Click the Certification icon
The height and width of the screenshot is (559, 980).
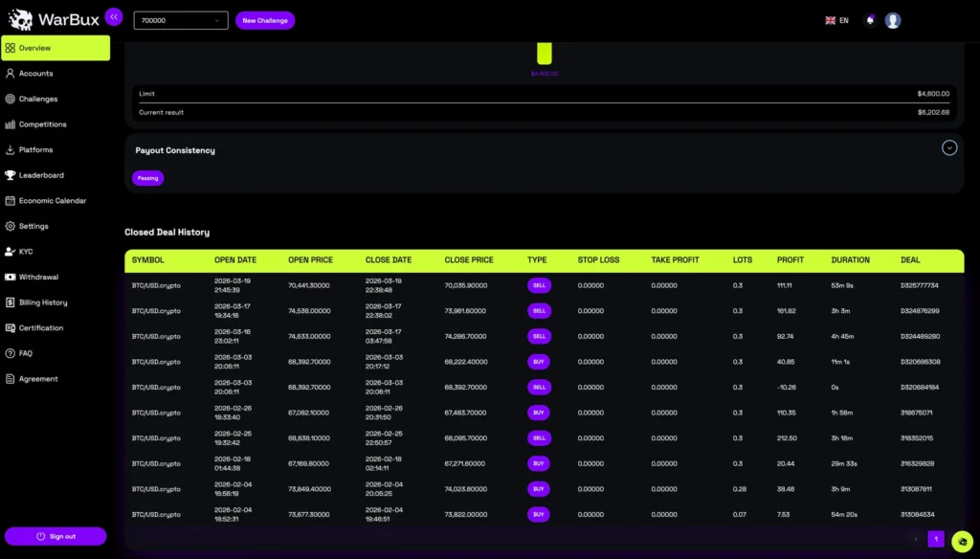[x=10, y=328]
